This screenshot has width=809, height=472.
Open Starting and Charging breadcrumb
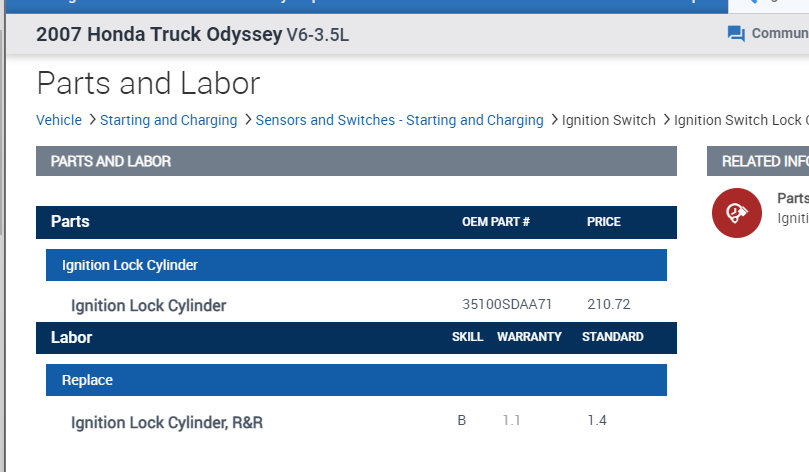pyautogui.click(x=168, y=120)
